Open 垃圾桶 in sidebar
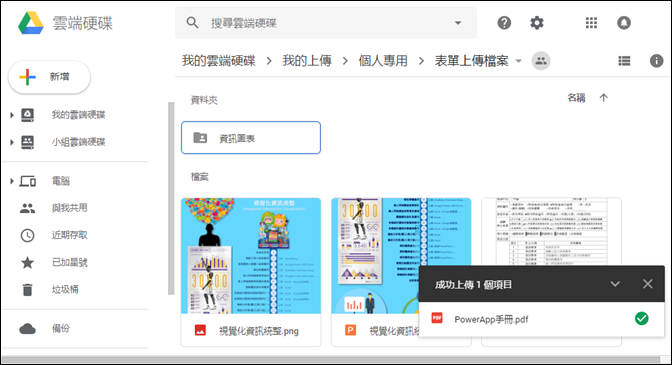The height and width of the screenshot is (365, 672). pyautogui.click(x=65, y=290)
